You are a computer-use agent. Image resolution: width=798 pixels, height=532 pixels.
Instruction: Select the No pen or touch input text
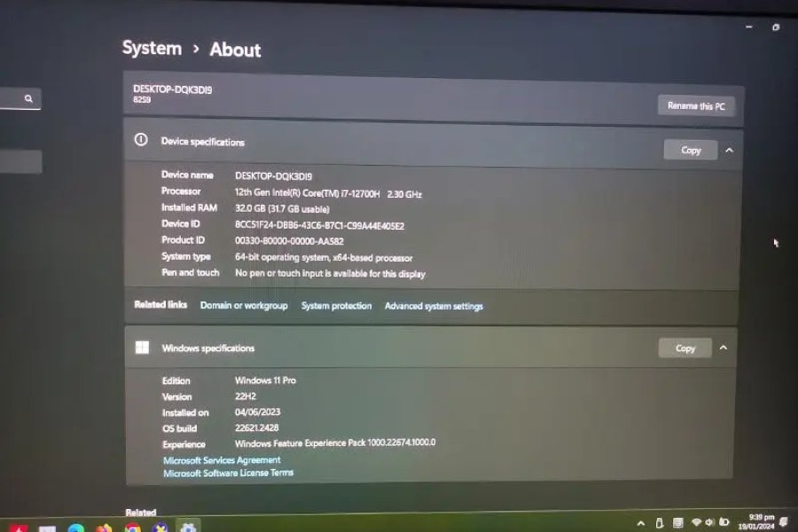(x=330, y=273)
